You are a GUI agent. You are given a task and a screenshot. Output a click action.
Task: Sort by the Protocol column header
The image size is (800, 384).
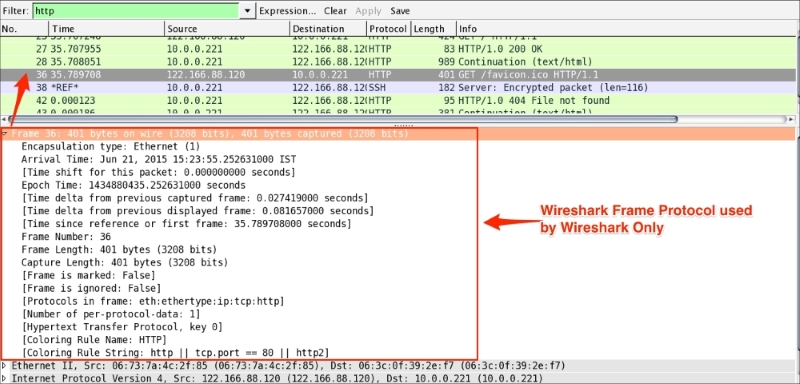[388, 29]
